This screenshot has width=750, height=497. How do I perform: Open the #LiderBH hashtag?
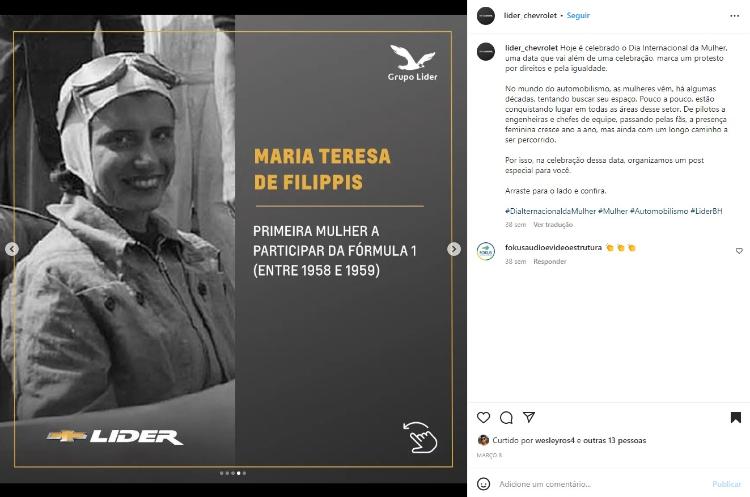[x=706, y=211]
